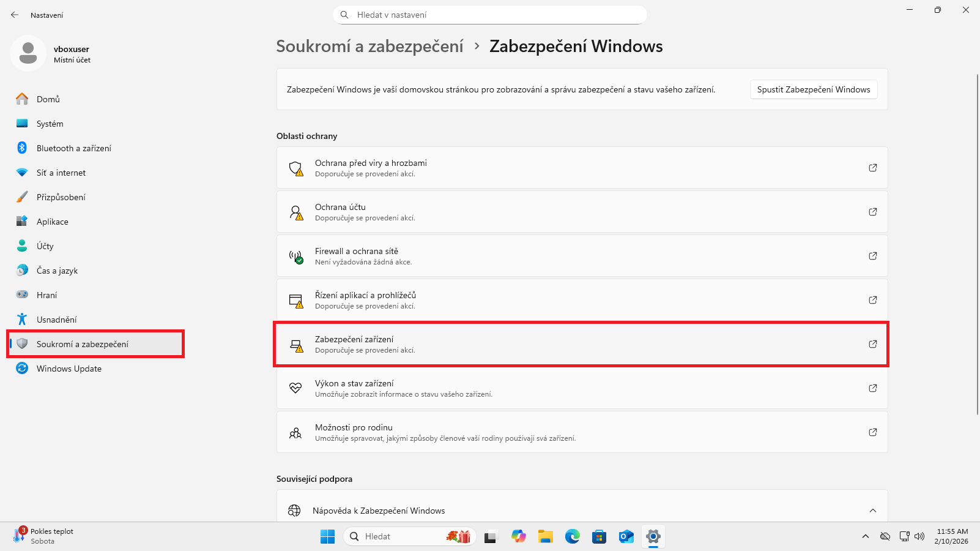Open Microsoft Store from the taskbar
Screen dimensions: 980x551
(x=599, y=536)
